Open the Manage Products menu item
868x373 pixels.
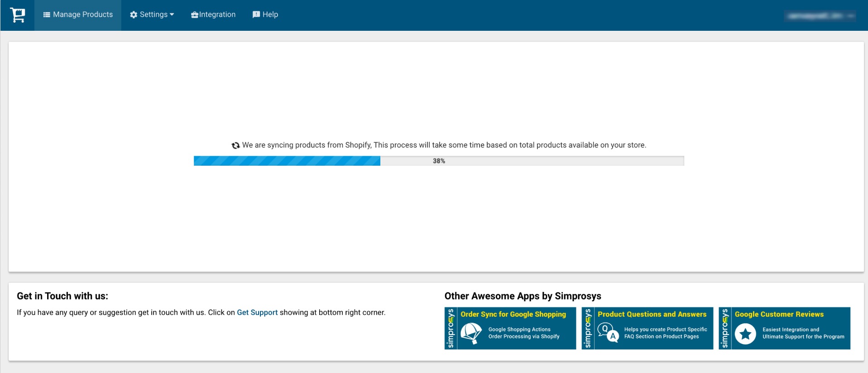(x=78, y=15)
